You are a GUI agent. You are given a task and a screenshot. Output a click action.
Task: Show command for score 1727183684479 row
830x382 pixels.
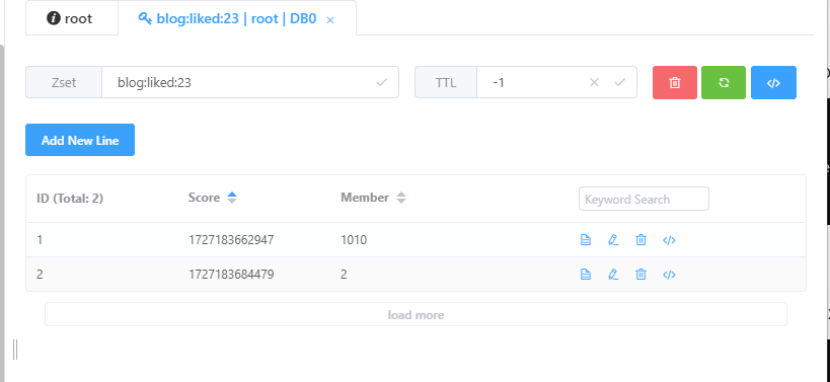coord(669,275)
